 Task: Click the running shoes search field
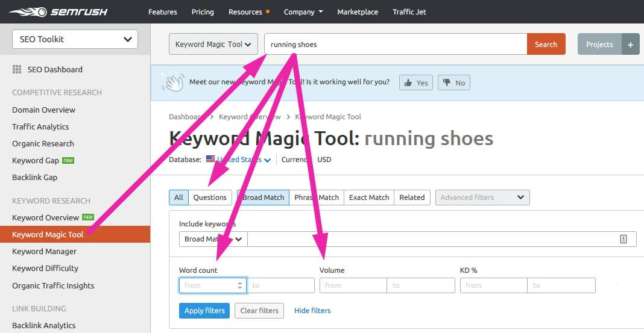pyautogui.click(x=396, y=45)
